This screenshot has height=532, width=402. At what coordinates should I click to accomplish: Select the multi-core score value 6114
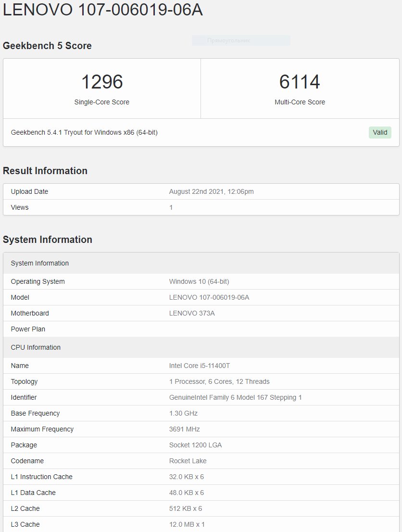300,82
